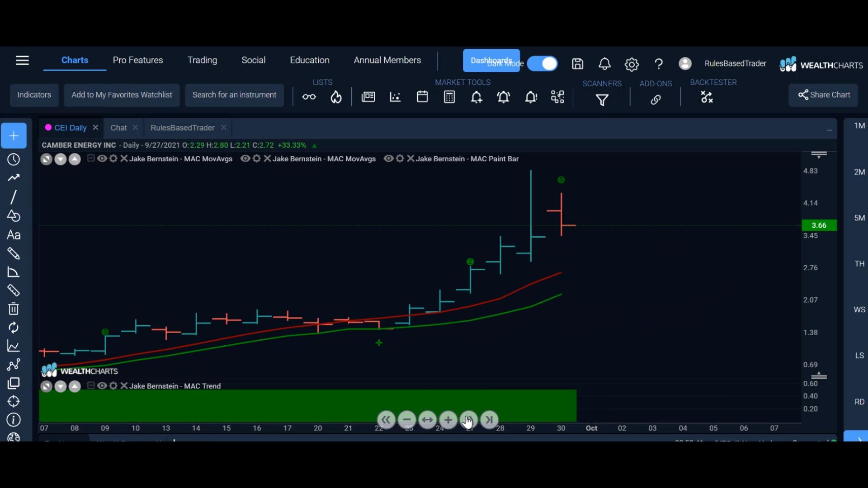The height and width of the screenshot is (488, 868).
Task: Open the ringing alarm bell icon
Action: pos(504,97)
